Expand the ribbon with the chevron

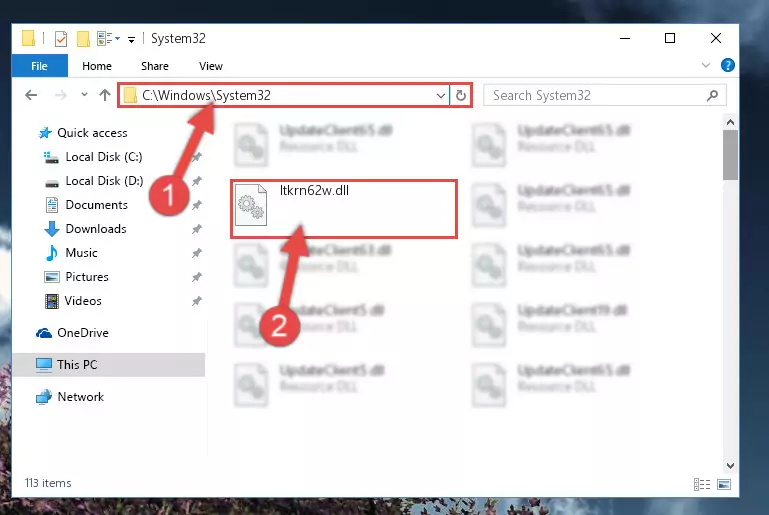tap(706, 65)
